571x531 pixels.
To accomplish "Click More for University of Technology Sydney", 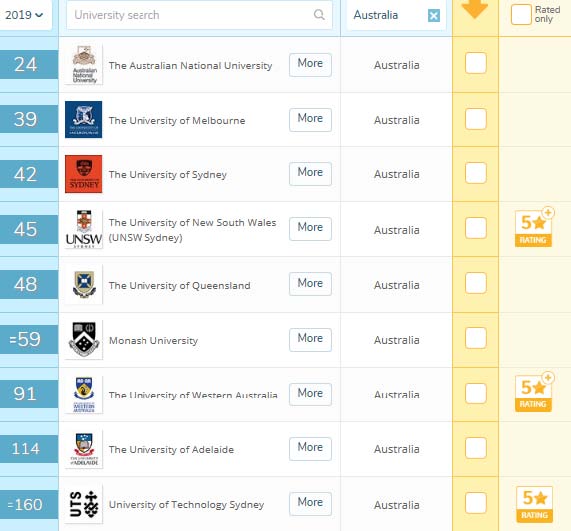I will tap(310, 504).
